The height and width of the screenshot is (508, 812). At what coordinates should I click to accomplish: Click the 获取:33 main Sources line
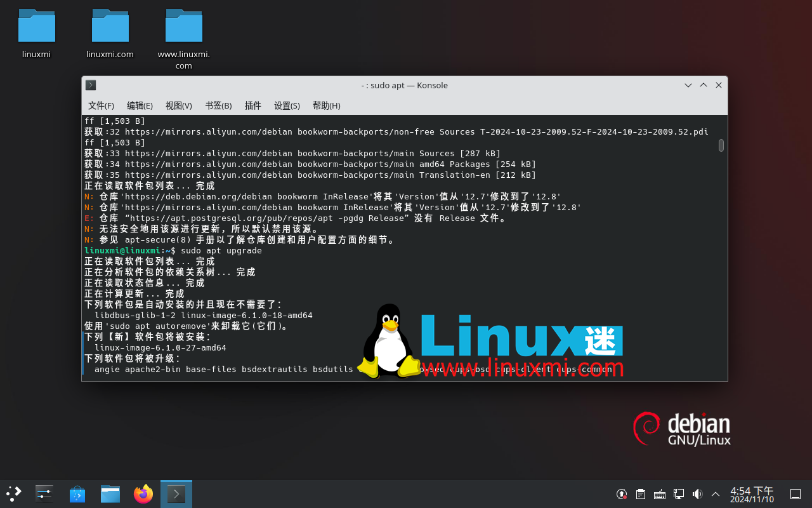point(292,154)
